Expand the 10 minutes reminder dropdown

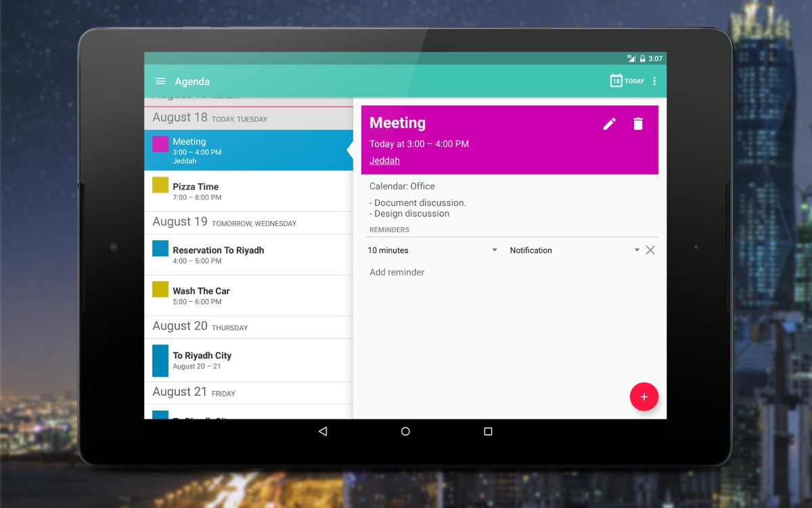494,250
